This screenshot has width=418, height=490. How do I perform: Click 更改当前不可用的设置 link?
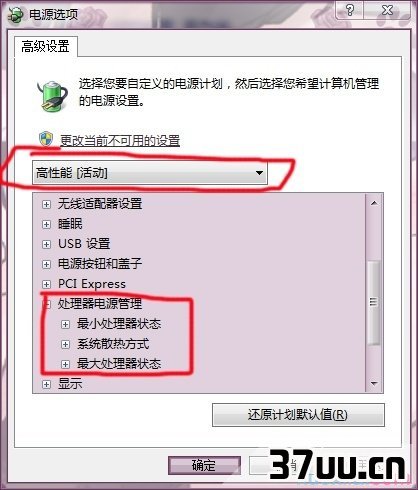click(x=120, y=141)
